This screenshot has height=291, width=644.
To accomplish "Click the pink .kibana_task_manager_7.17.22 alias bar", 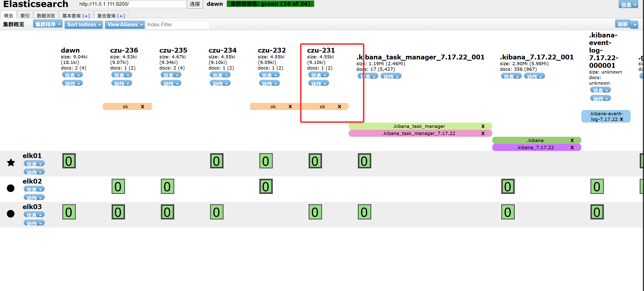I will pos(420,133).
